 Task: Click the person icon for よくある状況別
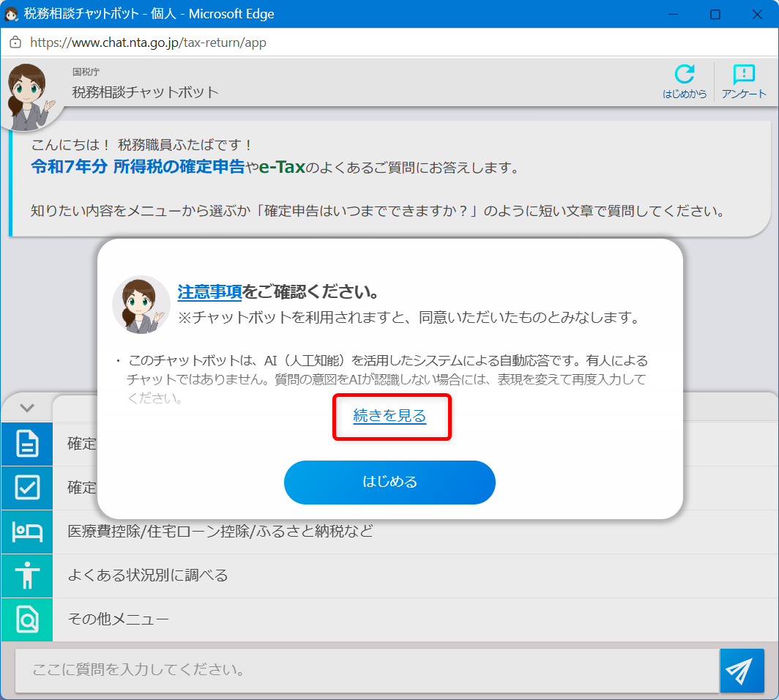tap(27, 576)
